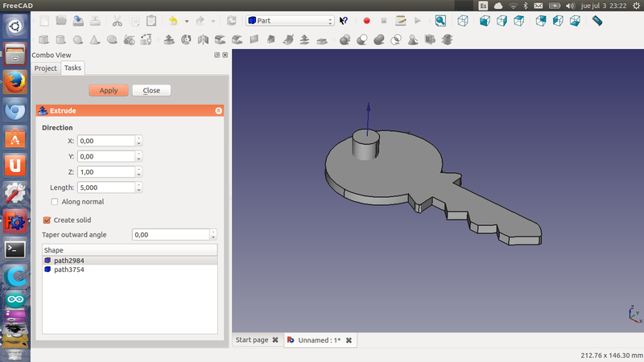Switch to the Start page tab

(x=251, y=340)
